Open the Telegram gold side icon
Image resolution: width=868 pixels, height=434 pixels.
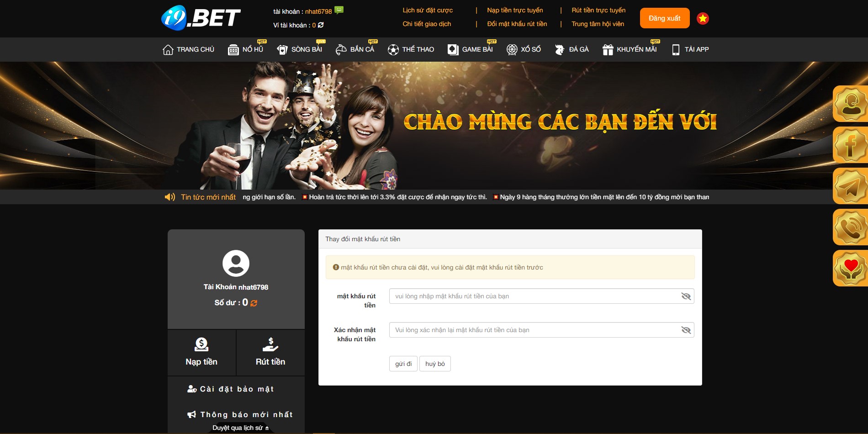(850, 186)
